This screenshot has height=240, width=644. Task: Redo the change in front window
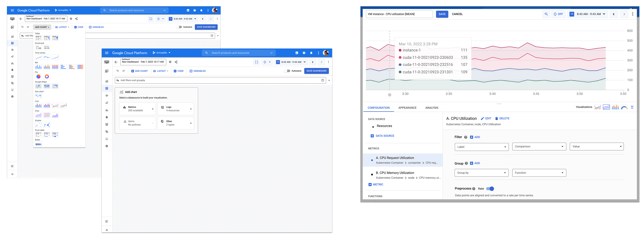coord(123,71)
